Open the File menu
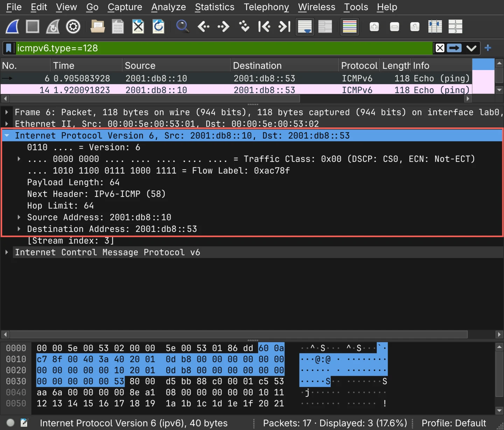The image size is (504, 430). (x=14, y=7)
